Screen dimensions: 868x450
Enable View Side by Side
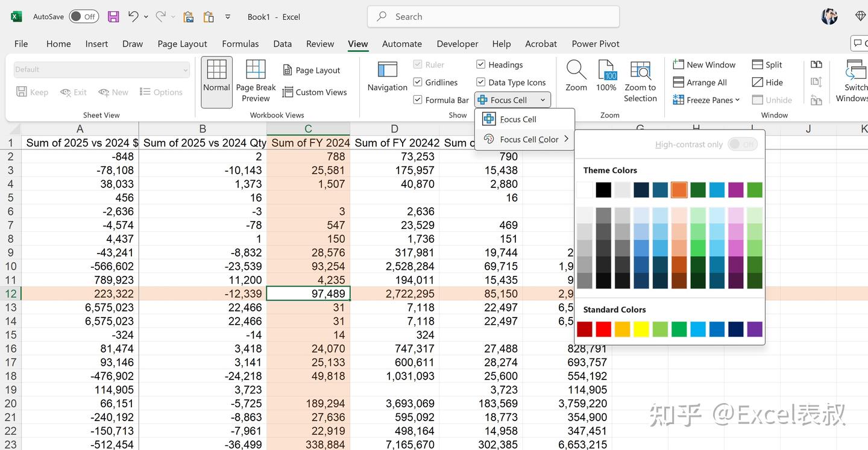(x=816, y=63)
